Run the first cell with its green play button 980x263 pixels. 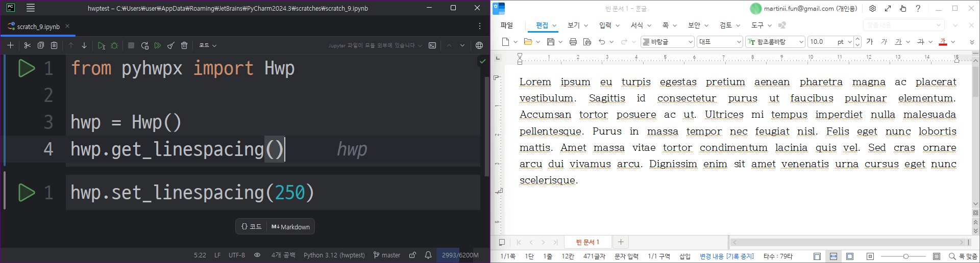27,68
